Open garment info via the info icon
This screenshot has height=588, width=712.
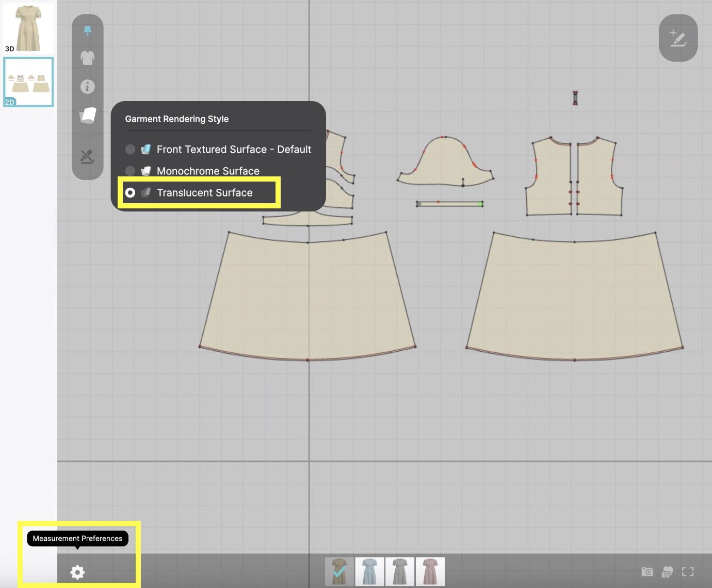point(87,87)
